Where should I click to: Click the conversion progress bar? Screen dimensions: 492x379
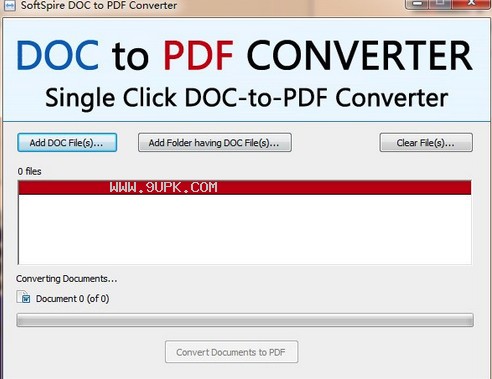coord(245,320)
